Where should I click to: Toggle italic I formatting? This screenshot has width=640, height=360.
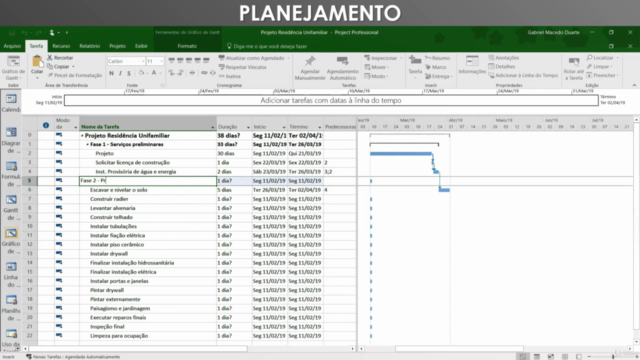tap(120, 73)
